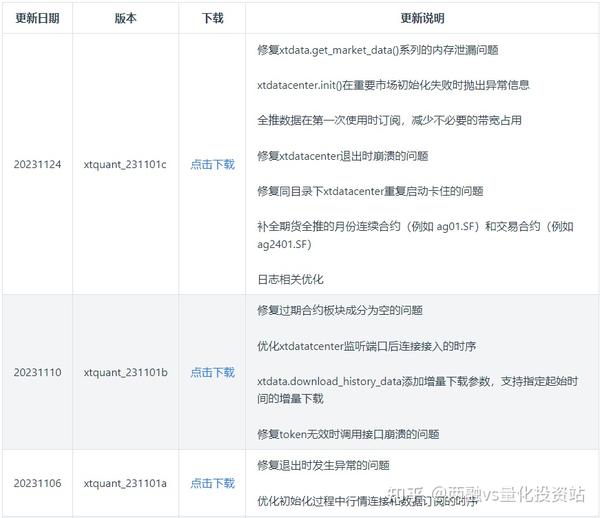Click the note 修复过期合约板块成分为空的问题
The width and height of the screenshot is (600, 518).
(x=340, y=310)
